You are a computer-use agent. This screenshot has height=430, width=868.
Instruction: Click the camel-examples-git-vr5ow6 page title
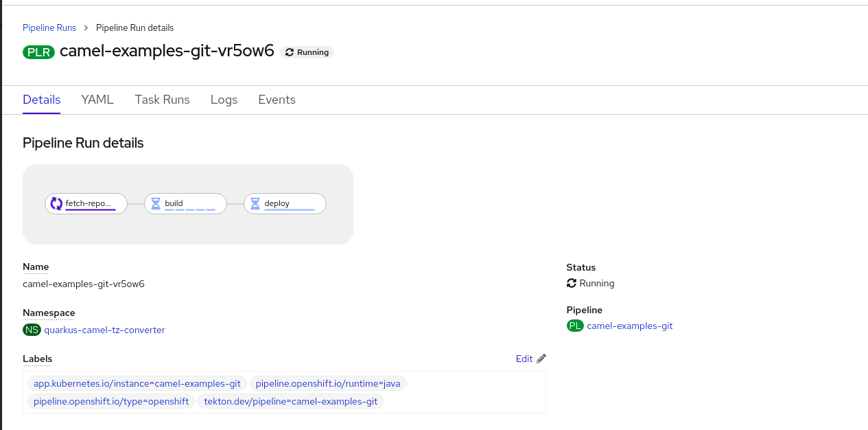pos(167,52)
